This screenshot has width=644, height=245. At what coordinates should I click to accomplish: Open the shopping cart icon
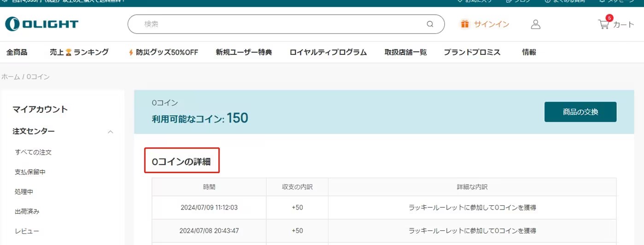click(x=604, y=24)
